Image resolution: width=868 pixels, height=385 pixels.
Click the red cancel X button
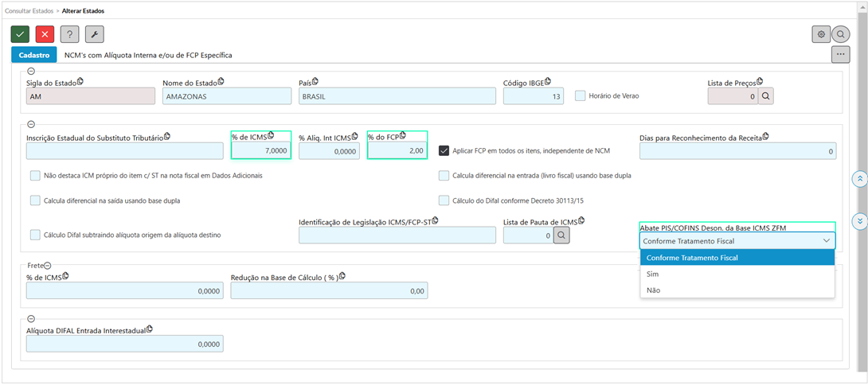45,34
